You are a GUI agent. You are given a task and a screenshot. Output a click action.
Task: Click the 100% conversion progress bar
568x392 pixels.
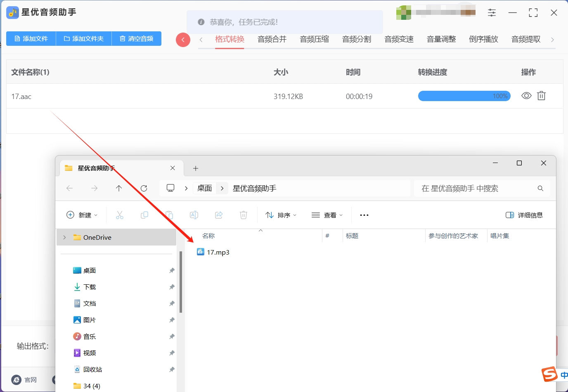[x=464, y=96]
